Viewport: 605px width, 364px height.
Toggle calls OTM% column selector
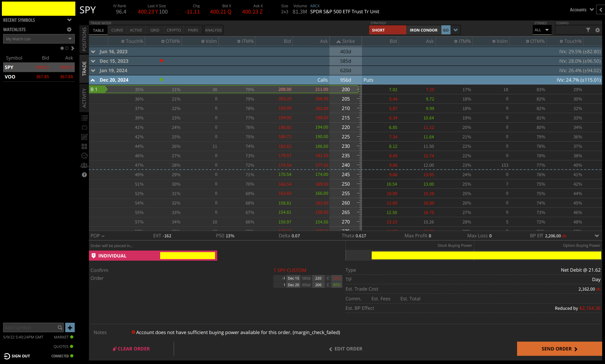click(163, 41)
